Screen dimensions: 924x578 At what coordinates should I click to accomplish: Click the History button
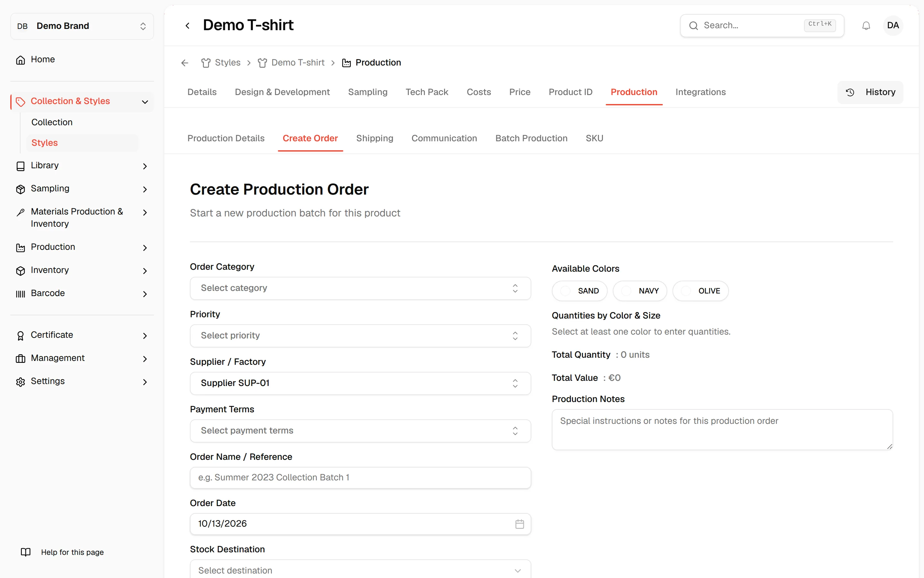(870, 92)
